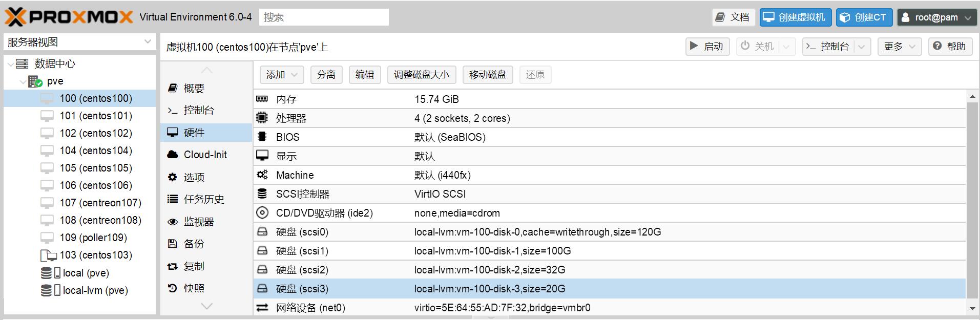The image size is (980, 320).
Task: Click the 调整磁盘大小 button
Action: (x=422, y=75)
